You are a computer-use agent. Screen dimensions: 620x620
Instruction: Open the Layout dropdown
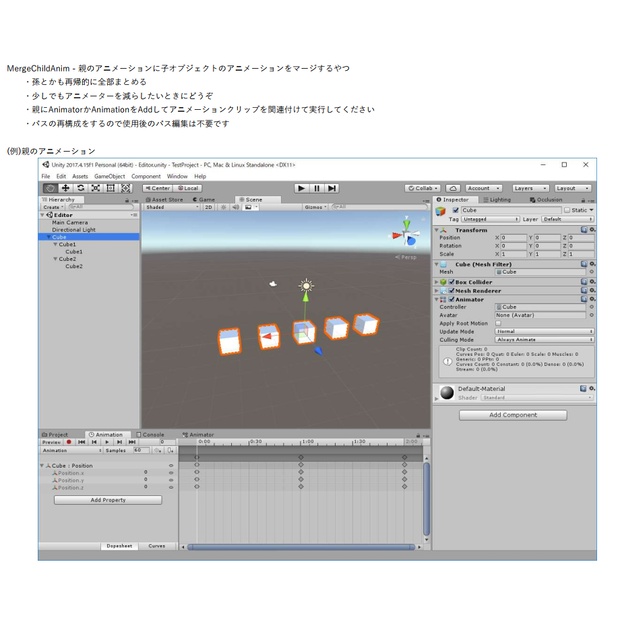573,188
